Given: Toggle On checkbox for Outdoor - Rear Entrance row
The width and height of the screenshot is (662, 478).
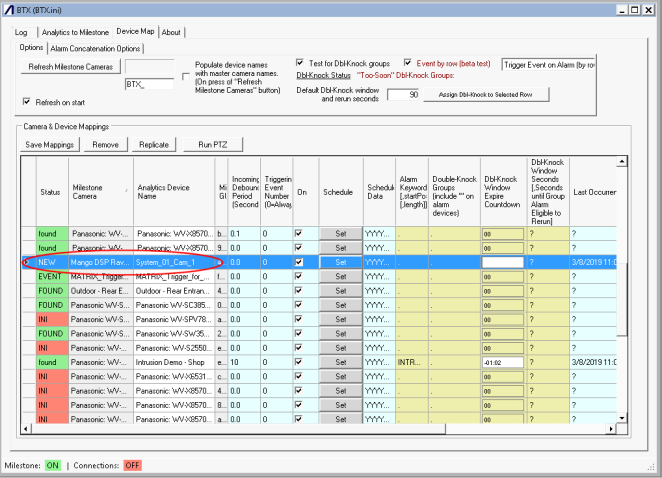Looking at the screenshot, I should pyautogui.click(x=298, y=291).
